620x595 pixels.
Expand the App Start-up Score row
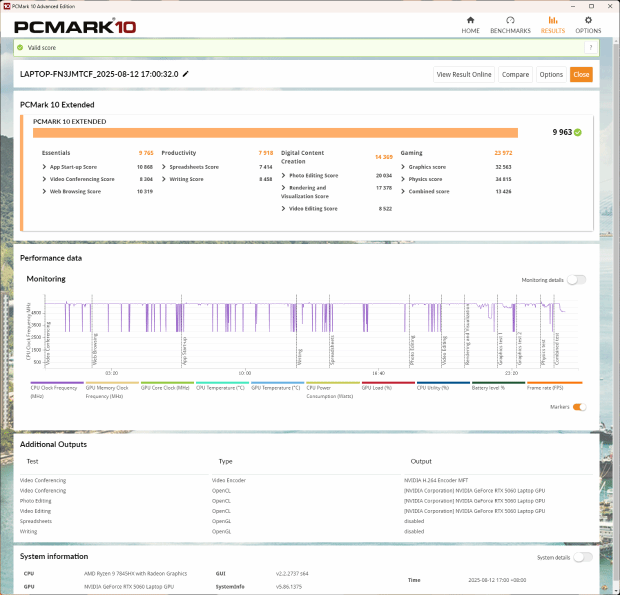44,166
